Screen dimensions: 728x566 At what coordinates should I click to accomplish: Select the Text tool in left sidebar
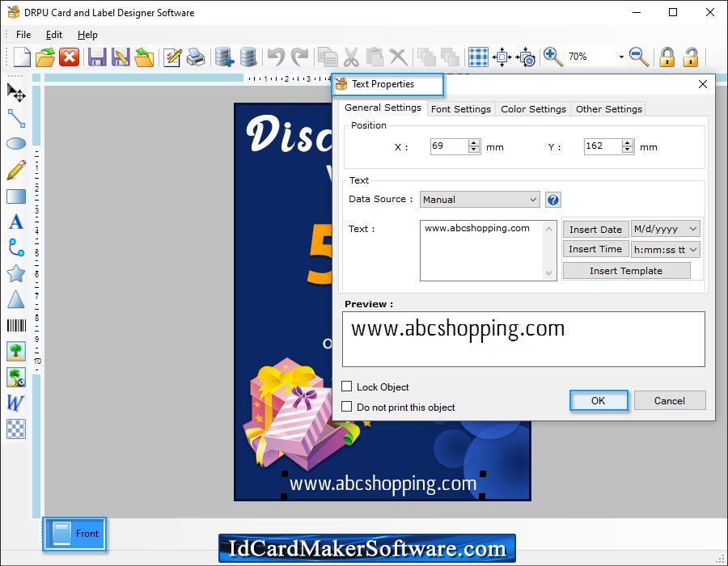(x=15, y=222)
